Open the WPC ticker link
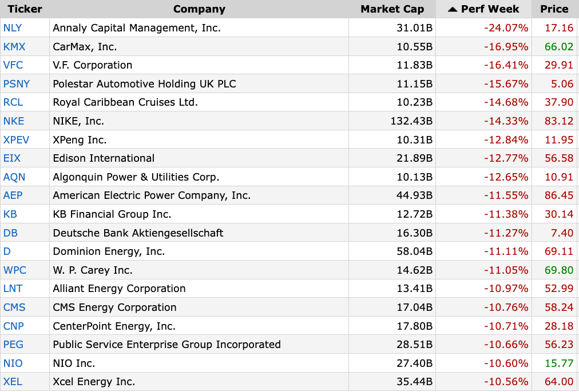Image resolution: width=579 pixels, height=392 pixels. click(15, 270)
